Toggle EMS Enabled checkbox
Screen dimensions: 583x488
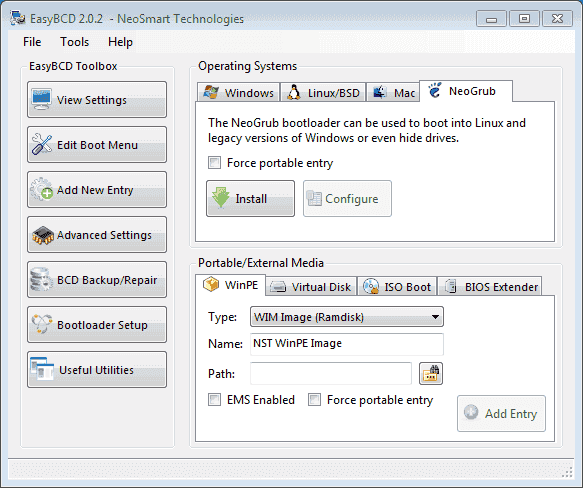tap(214, 400)
